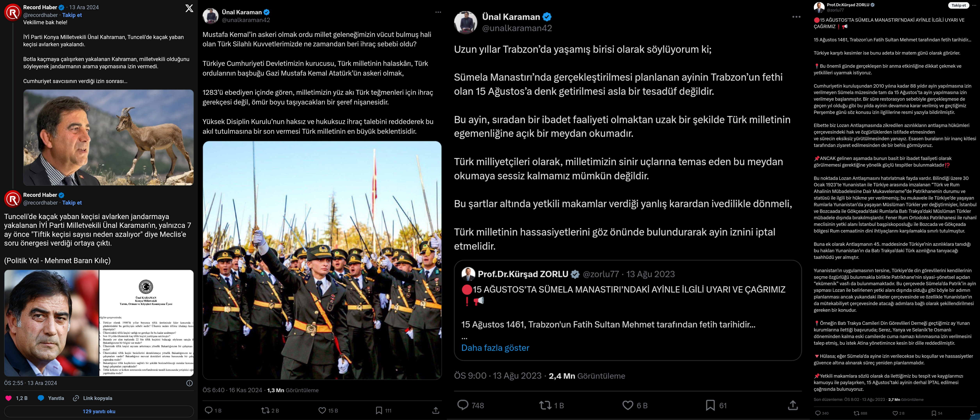Click the X logo on Record Haber post

(x=189, y=8)
